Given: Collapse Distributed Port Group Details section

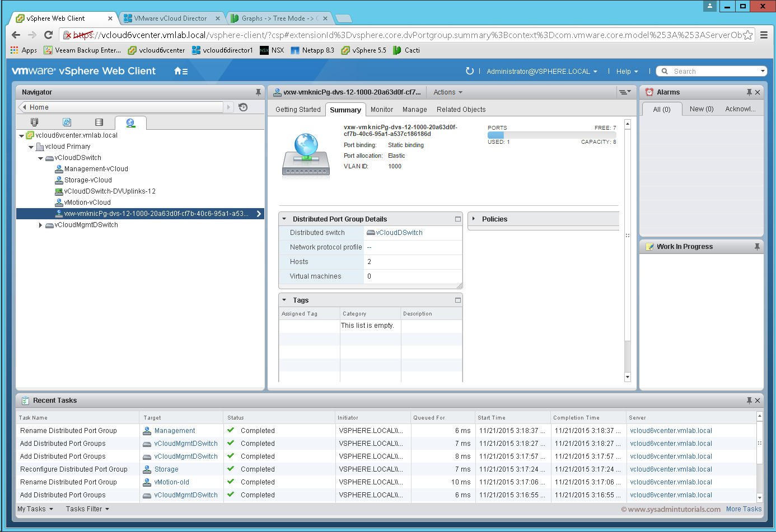Looking at the screenshot, I should pyautogui.click(x=284, y=219).
